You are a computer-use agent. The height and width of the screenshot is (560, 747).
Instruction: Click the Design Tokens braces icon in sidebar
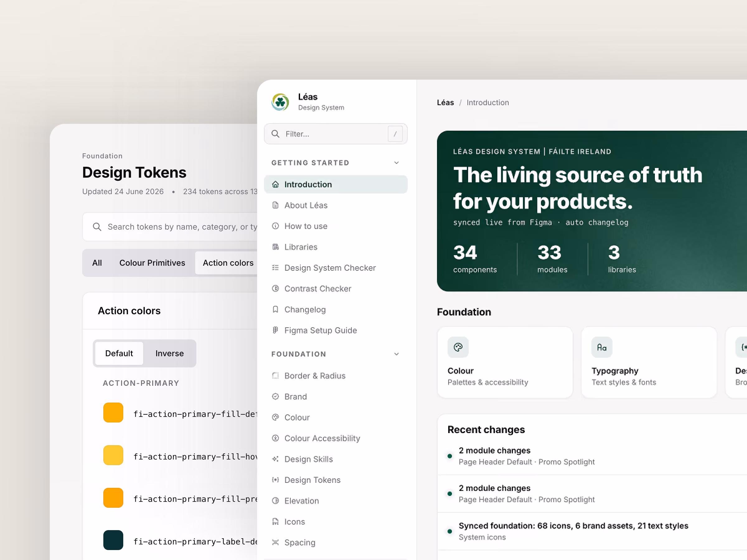pos(275,480)
